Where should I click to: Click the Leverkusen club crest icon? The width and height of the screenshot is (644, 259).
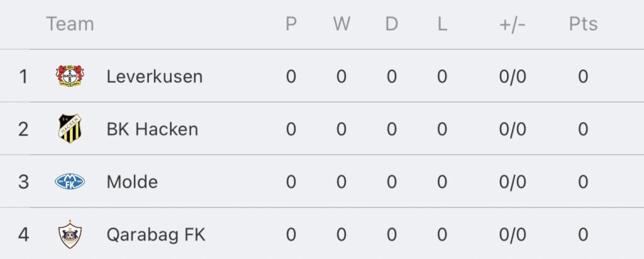click(69, 76)
